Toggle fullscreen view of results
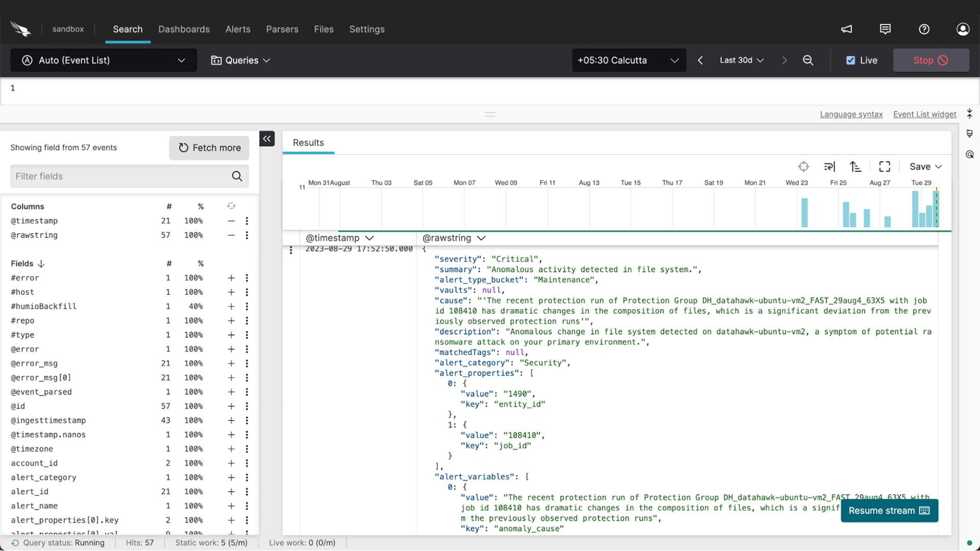The height and width of the screenshot is (551, 980). tap(885, 167)
